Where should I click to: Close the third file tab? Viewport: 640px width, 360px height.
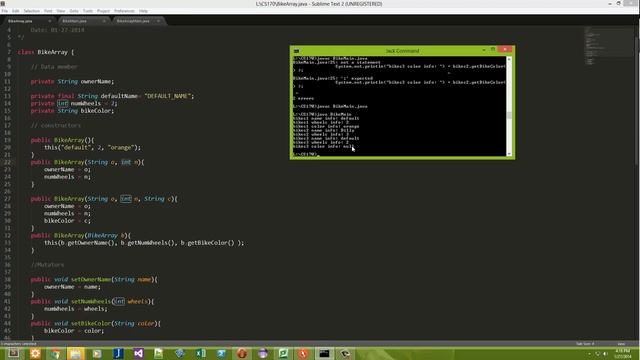click(158, 21)
